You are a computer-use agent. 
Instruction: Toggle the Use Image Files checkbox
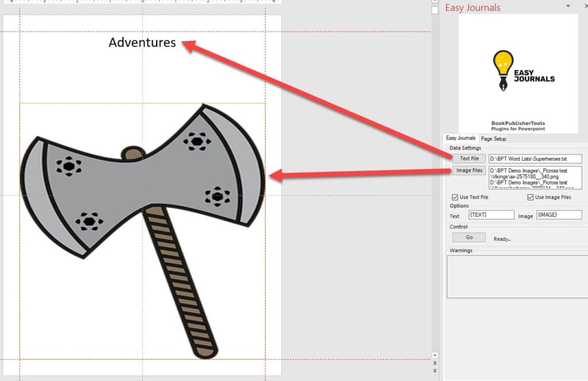pyautogui.click(x=531, y=197)
